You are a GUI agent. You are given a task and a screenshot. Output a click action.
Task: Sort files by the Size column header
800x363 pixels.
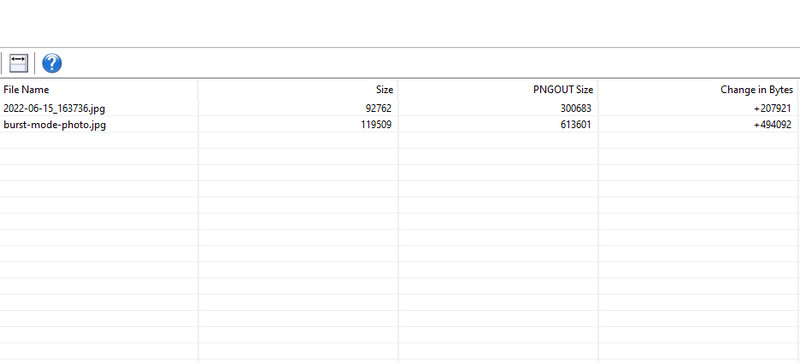(x=297, y=89)
